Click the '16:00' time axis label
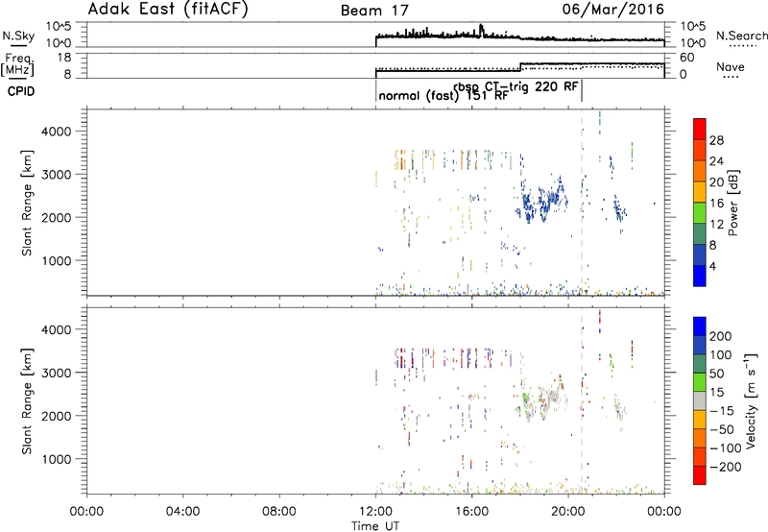The width and height of the screenshot is (768, 532). (471, 512)
